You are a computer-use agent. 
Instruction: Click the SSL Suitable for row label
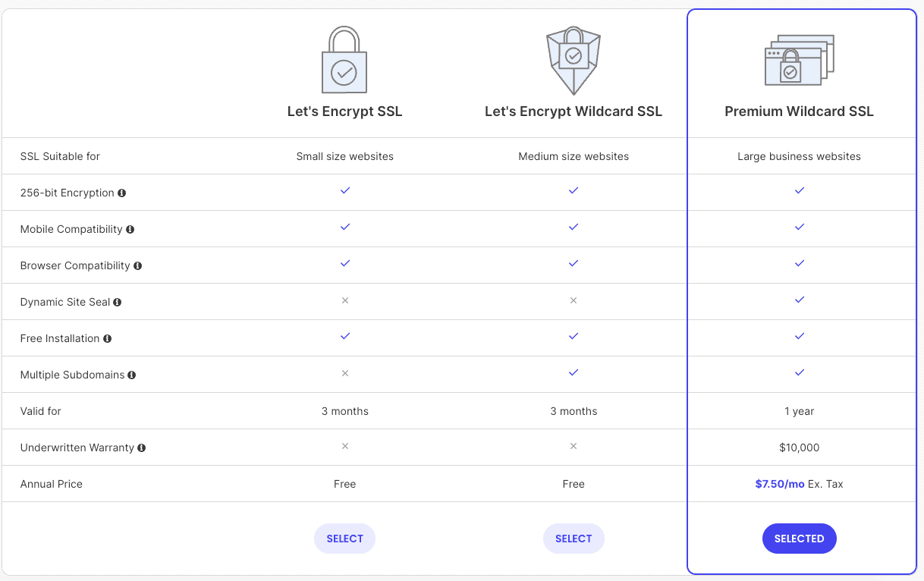point(60,156)
